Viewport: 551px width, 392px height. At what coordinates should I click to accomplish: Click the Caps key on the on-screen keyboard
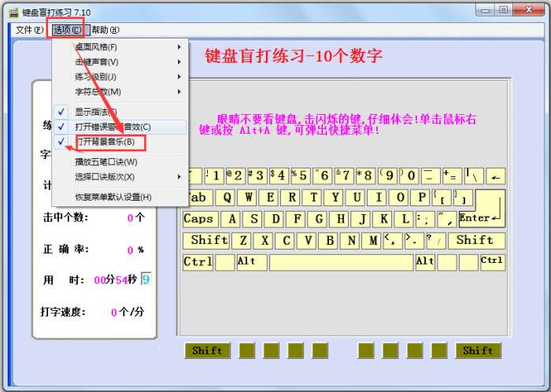tap(200, 219)
